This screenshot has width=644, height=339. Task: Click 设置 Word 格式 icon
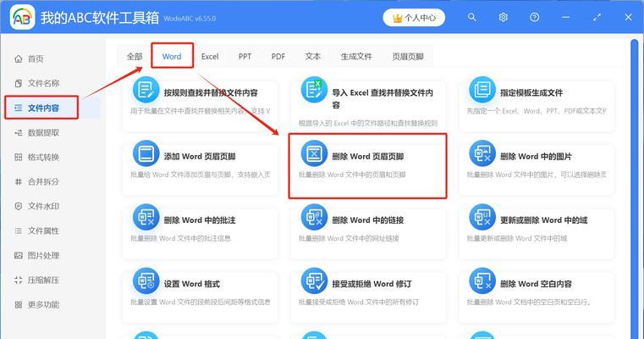(x=146, y=281)
